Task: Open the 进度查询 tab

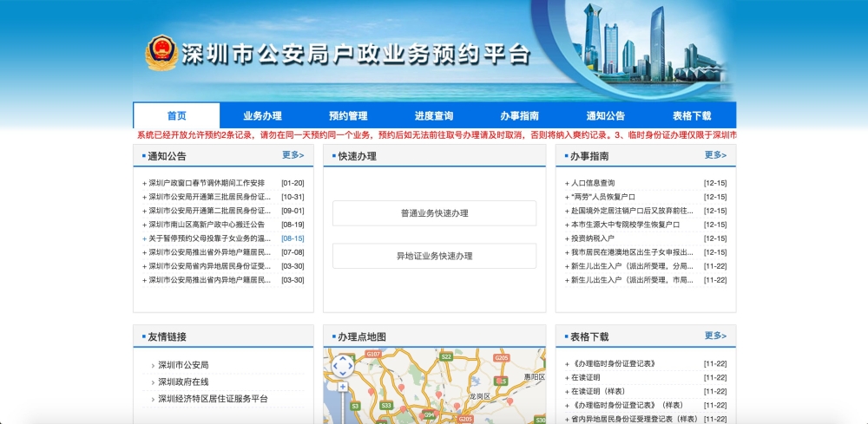Action: pyautogui.click(x=434, y=115)
